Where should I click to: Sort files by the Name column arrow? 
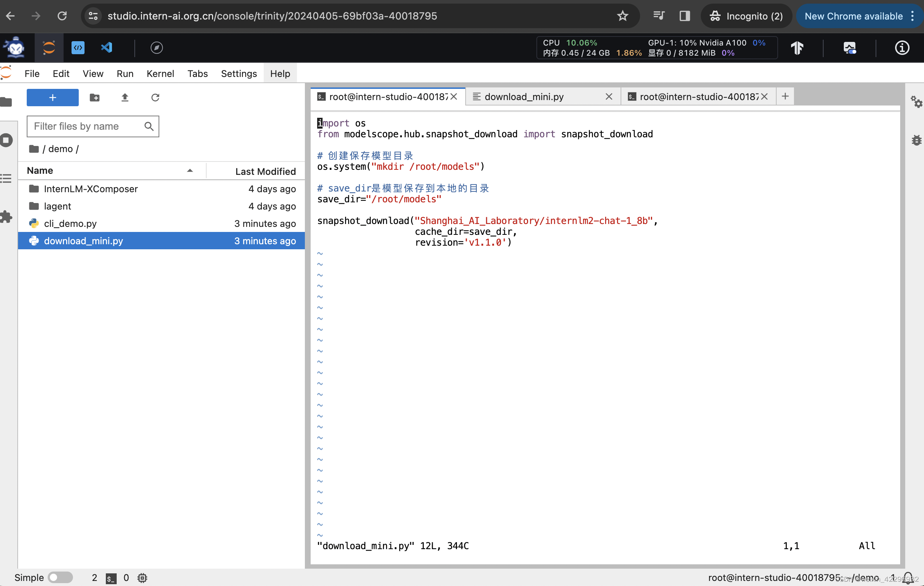coord(190,171)
